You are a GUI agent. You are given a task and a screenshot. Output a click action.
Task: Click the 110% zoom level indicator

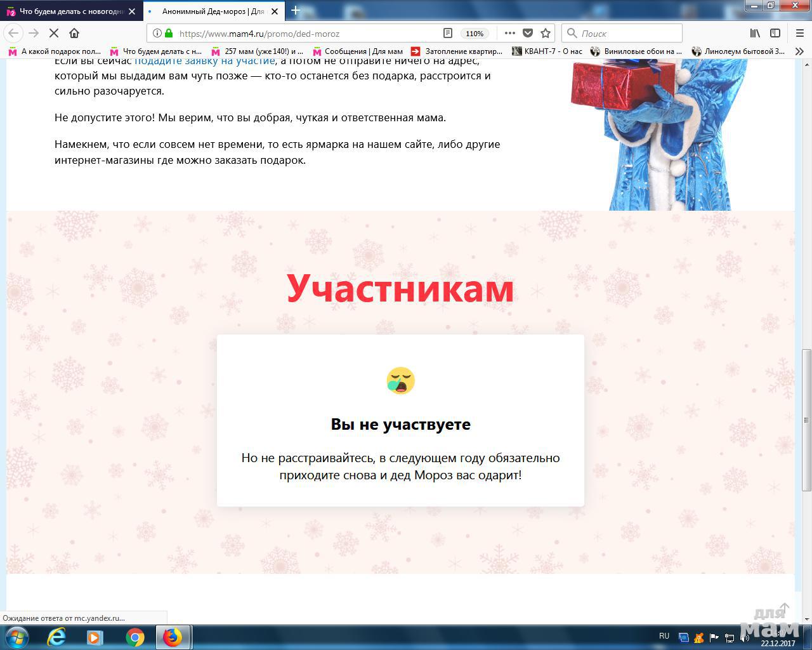click(475, 34)
